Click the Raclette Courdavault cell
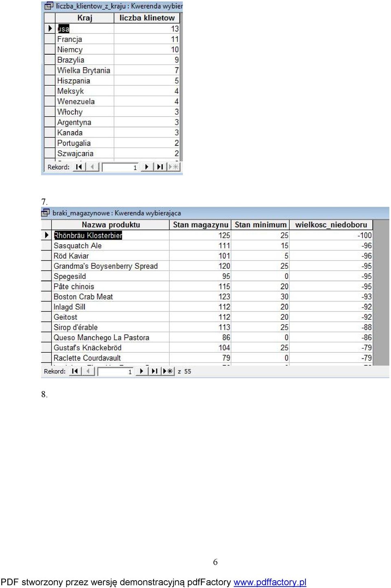Screen dimensions: 391x588 [x=110, y=358]
